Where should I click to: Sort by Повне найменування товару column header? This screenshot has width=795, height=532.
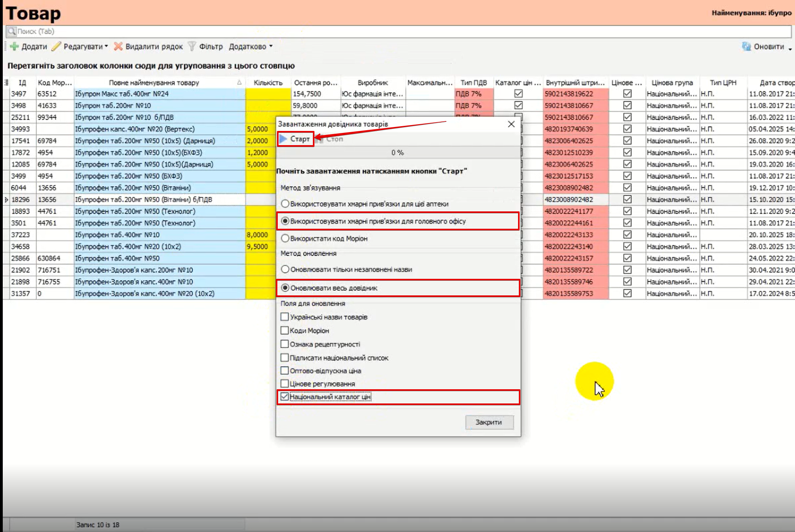pyautogui.click(x=154, y=82)
